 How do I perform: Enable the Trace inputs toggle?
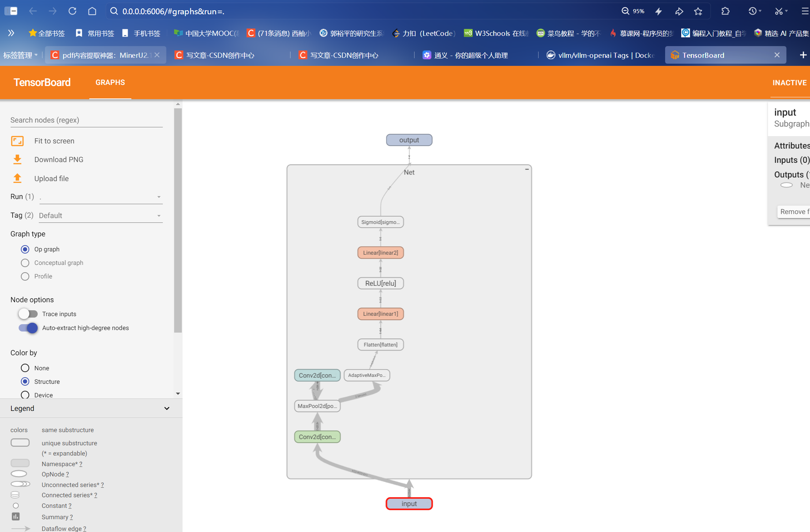[x=28, y=314]
